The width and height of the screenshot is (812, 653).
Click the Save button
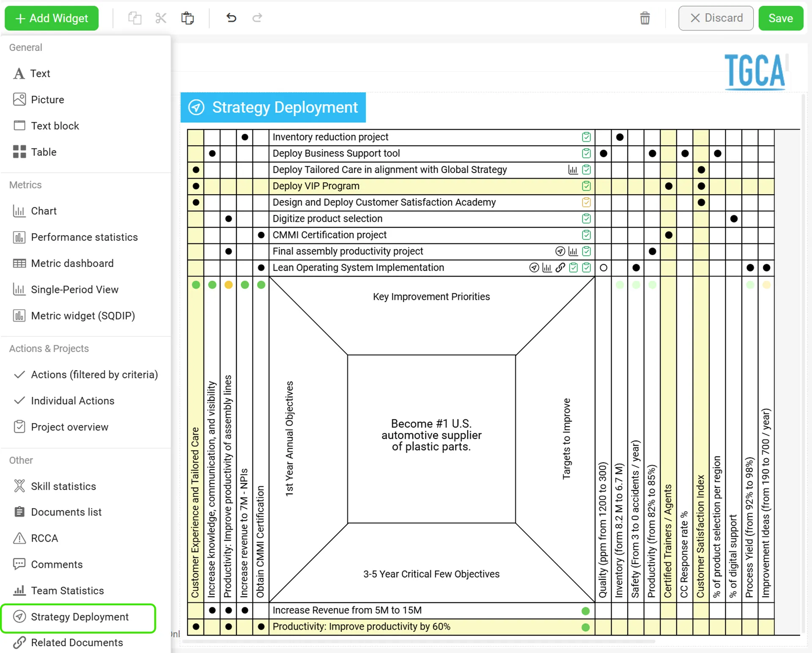[x=780, y=18]
